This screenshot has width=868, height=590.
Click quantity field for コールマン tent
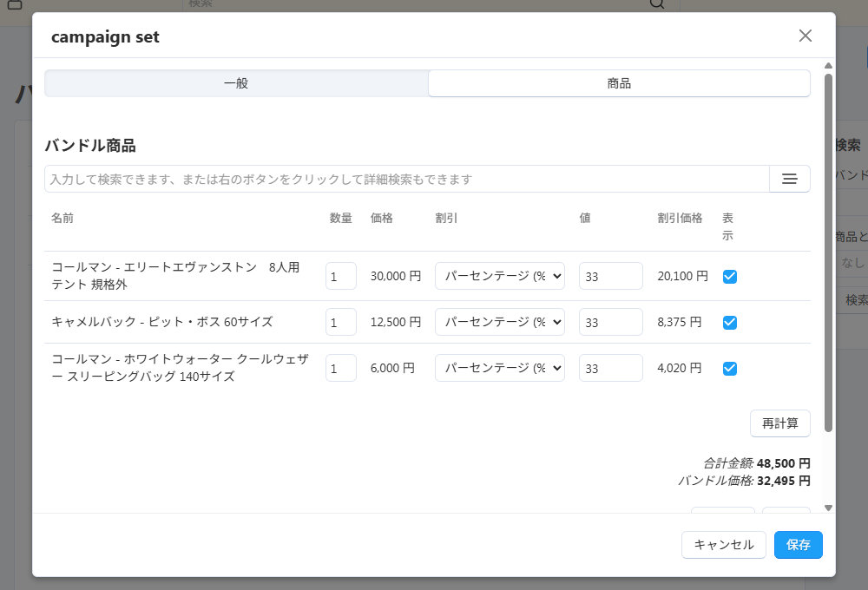340,276
